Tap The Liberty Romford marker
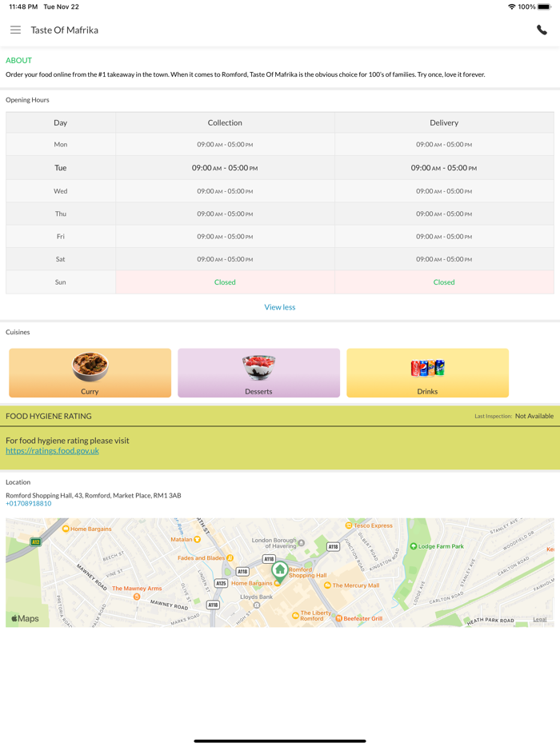Viewport: 560px width, 747px height. 295,616
